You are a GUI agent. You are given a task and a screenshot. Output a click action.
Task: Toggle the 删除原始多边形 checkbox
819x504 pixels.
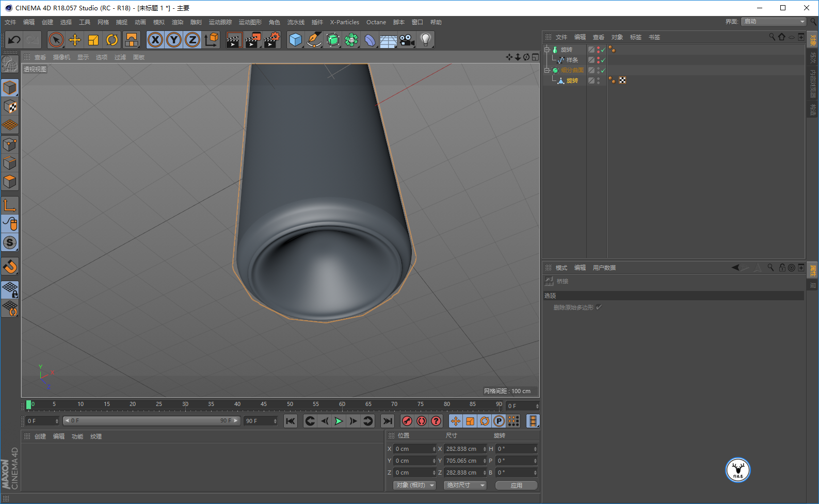click(599, 307)
